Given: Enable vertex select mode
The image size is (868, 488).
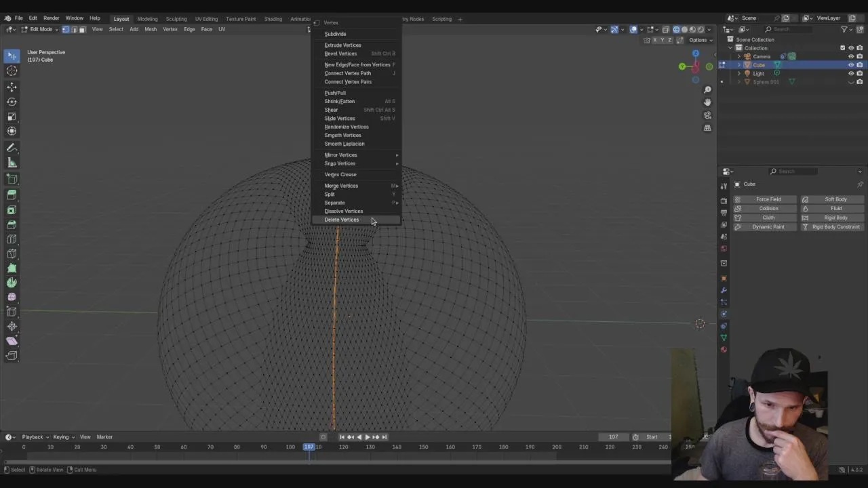Looking at the screenshot, I should coord(66,29).
